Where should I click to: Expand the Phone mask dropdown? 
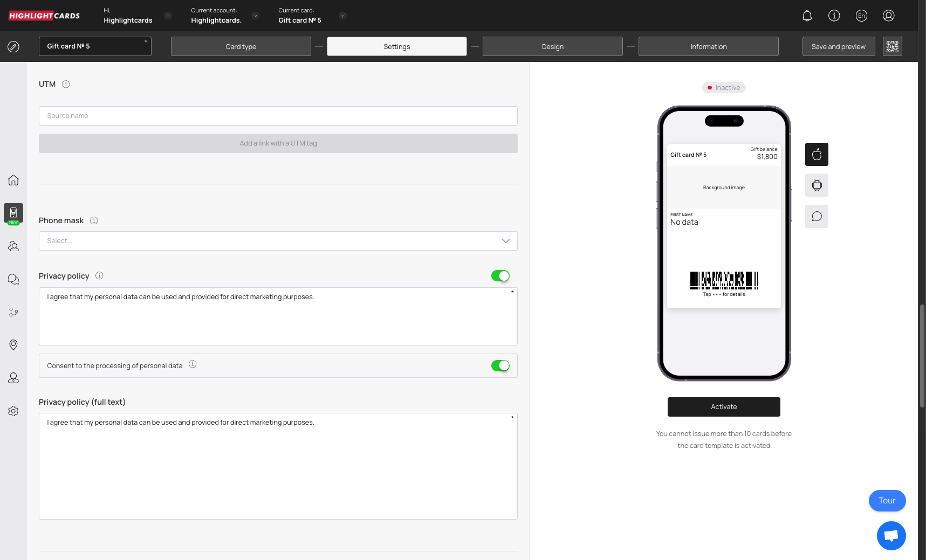(278, 241)
